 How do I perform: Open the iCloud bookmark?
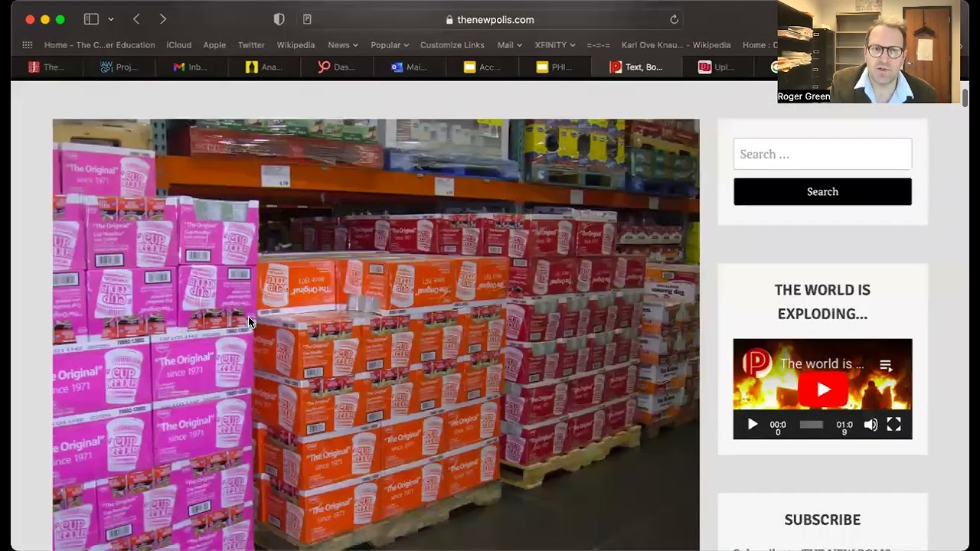click(179, 45)
